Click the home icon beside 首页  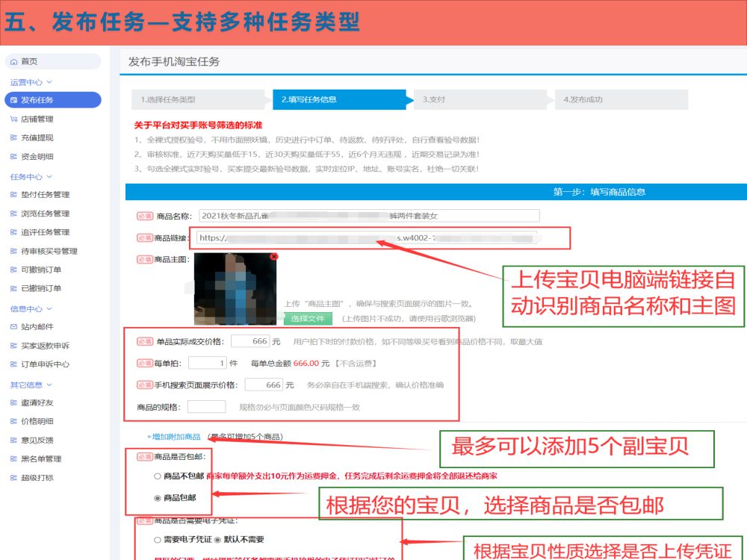tap(13, 61)
